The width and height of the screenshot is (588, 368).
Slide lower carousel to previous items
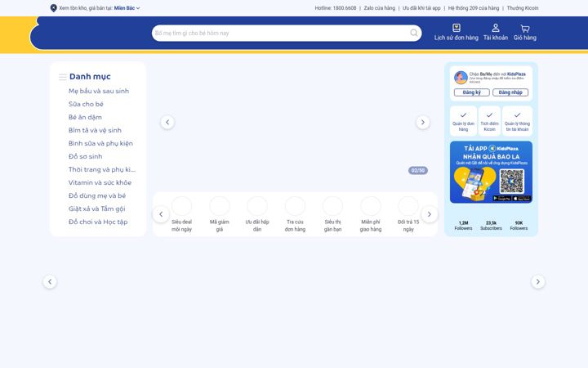(x=50, y=281)
